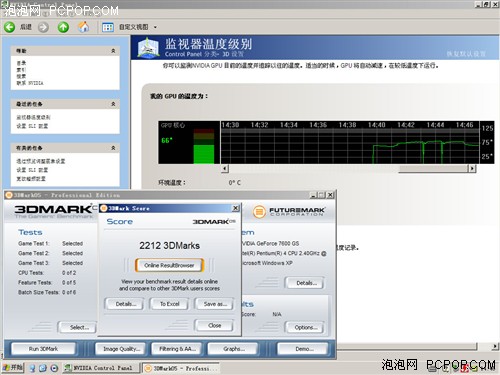This screenshot has width=500, height=375.
Task: Click Save as in score dialog
Action: [x=215, y=304]
